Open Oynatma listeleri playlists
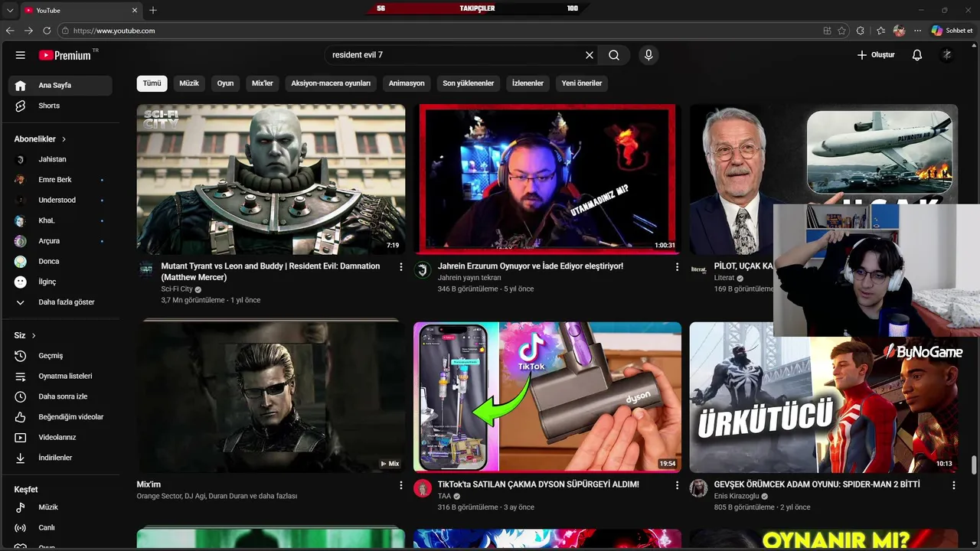The height and width of the screenshot is (551, 980). [60, 376]
